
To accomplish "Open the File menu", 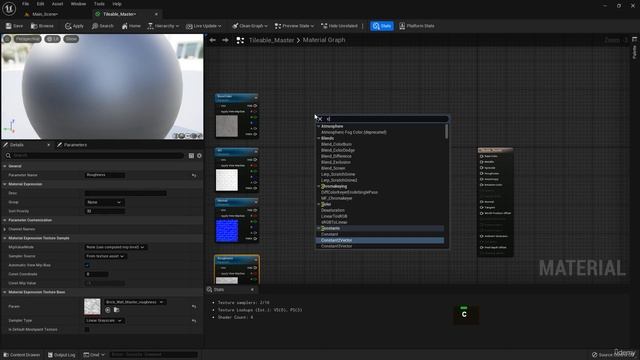I will pyautogui.click(x=25, y=4).
